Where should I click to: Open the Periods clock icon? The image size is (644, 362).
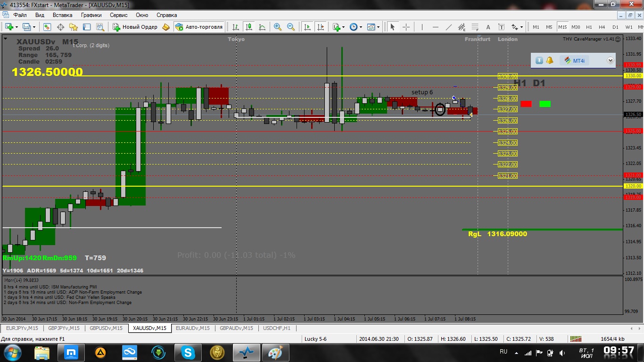[x=354, y=27]
